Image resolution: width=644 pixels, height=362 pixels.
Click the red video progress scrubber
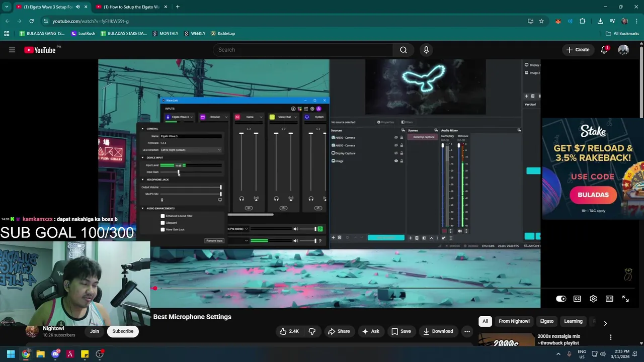click(155, 288)
